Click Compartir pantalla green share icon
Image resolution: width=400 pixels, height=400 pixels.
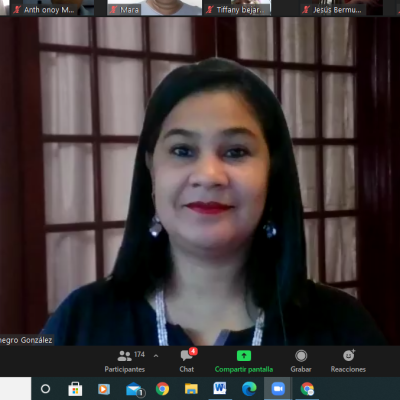244,356
